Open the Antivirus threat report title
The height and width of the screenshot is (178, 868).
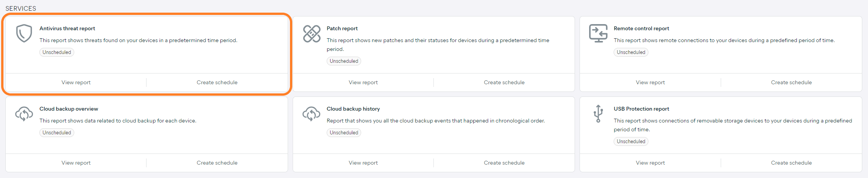pos(67,28)
